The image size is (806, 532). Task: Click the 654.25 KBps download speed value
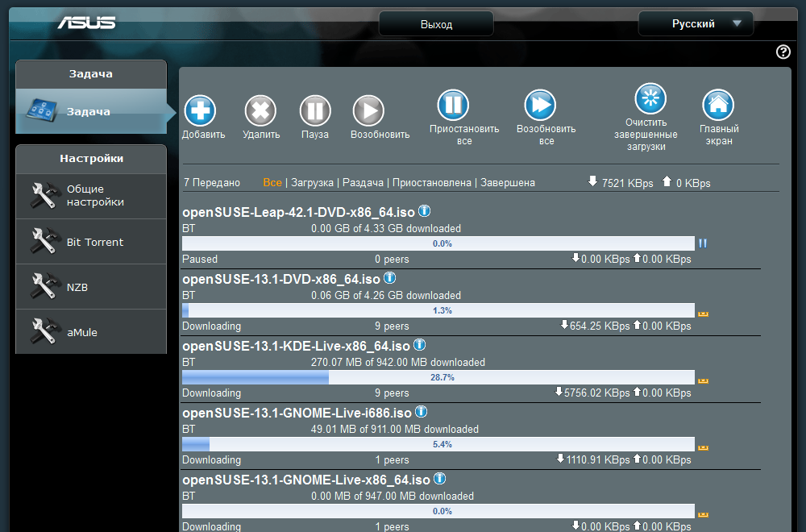(600, 326)
